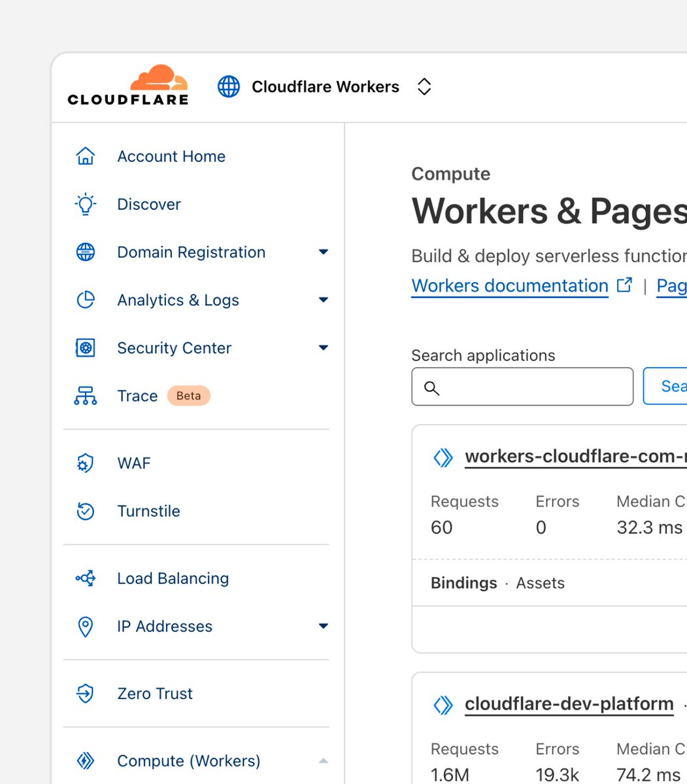Click the Errors value 0
The width and height of the screenshot is (687, 784).
541,528
